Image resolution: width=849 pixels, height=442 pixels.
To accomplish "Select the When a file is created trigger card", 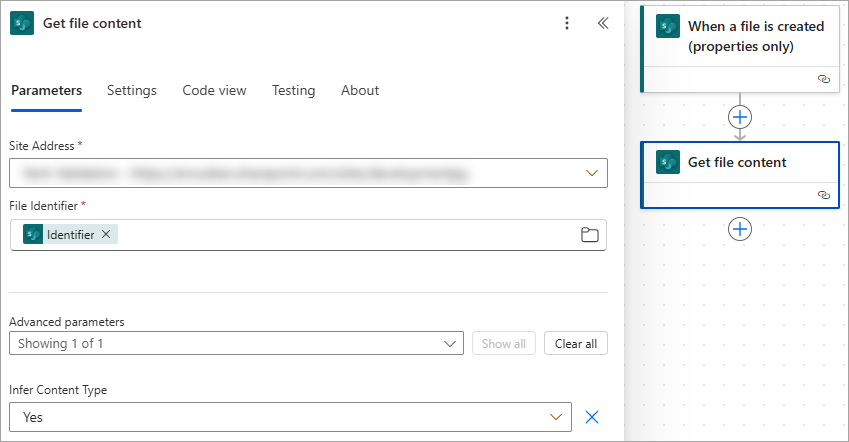I will coord(740,49).
